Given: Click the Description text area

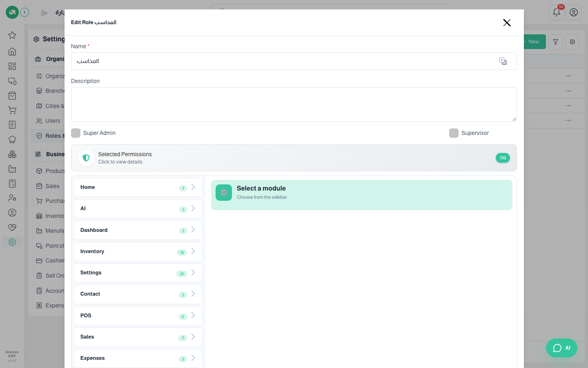Looking at the screenshot, I should coord(294,104).
